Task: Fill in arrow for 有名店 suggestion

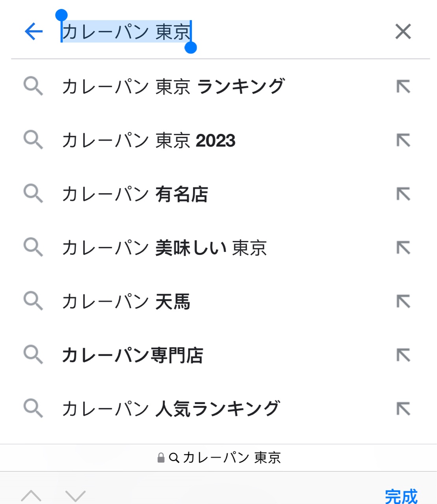Action: point(403,194)
